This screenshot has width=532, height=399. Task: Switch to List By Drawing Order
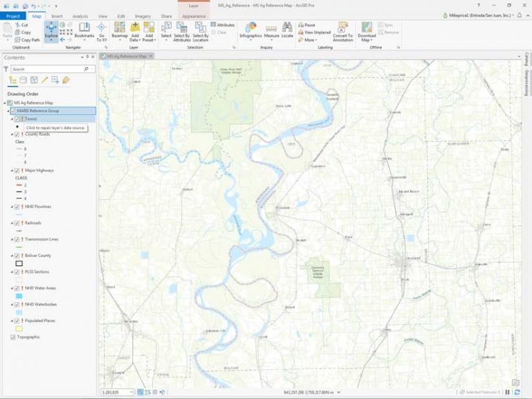click(x=13, y=80)
